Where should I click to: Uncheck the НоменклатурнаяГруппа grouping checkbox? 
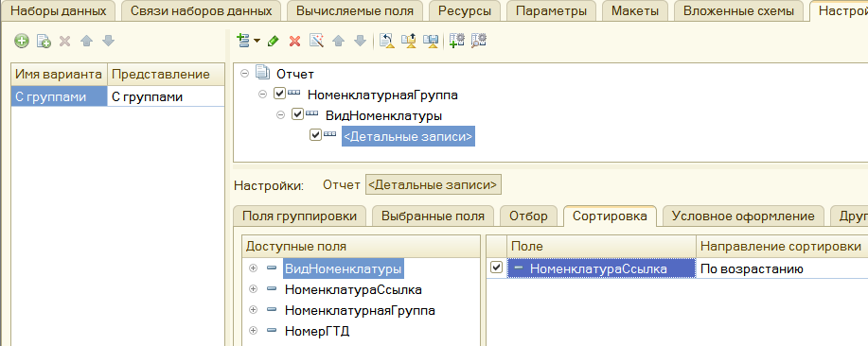279,94
